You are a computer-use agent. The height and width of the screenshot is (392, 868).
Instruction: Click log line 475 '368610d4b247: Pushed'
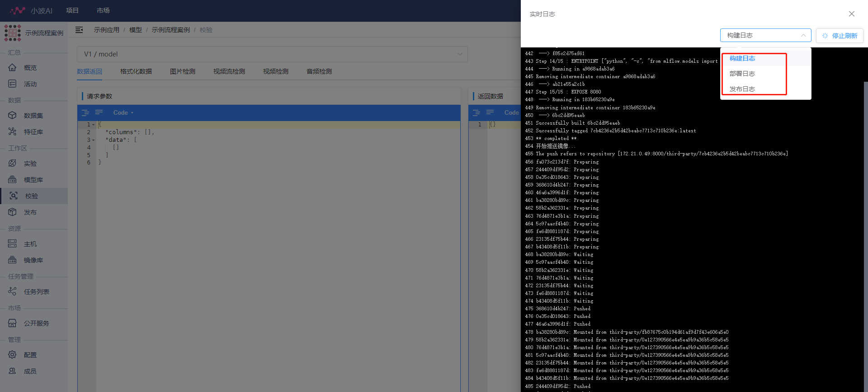pyautogui.click(x=563, y=308)
